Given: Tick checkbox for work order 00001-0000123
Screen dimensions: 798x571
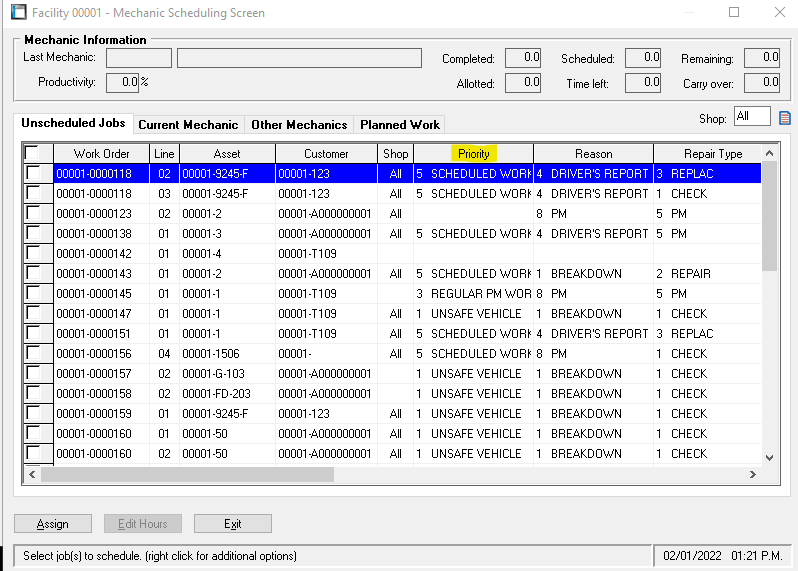Looking at the screenshot, I should [x=34, y=213].
